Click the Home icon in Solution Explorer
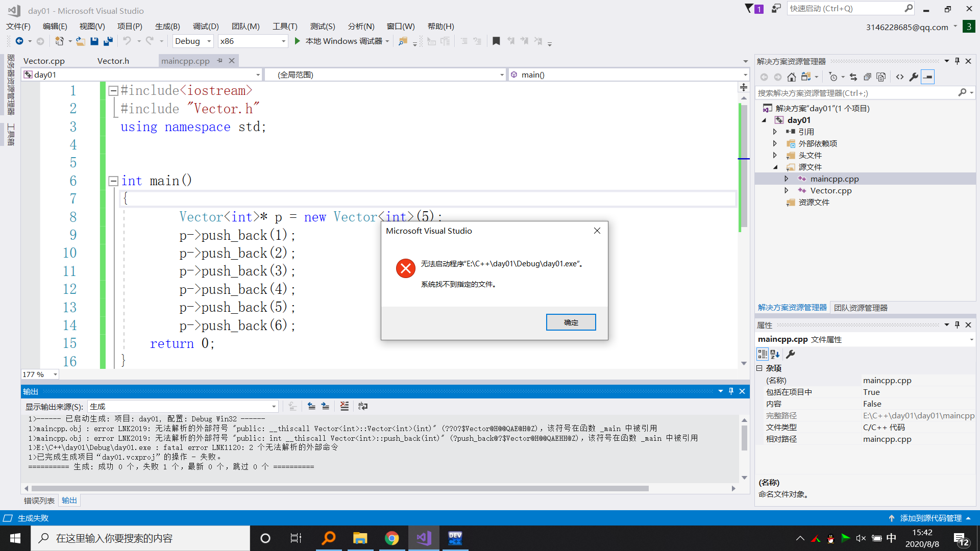Screen dimensions: 980x551 click(x=791, y=77)
